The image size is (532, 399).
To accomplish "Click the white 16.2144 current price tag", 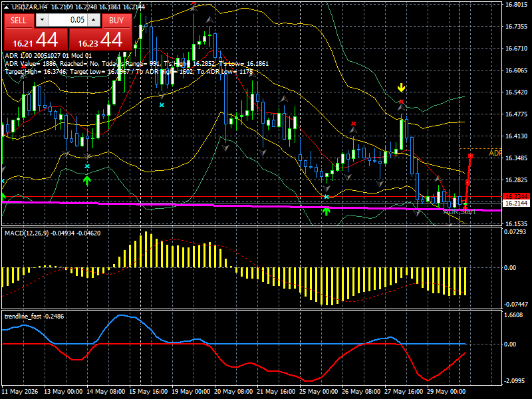I will [x=516, y=203].
